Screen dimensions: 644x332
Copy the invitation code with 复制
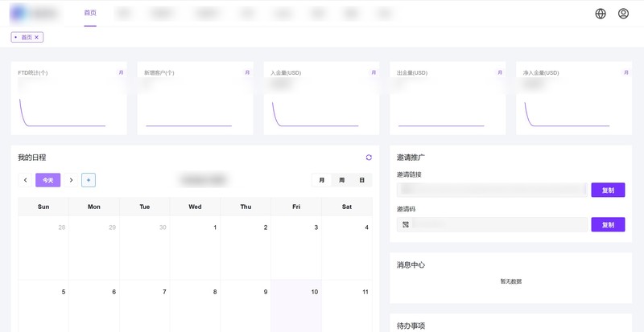tap(608, 225)
